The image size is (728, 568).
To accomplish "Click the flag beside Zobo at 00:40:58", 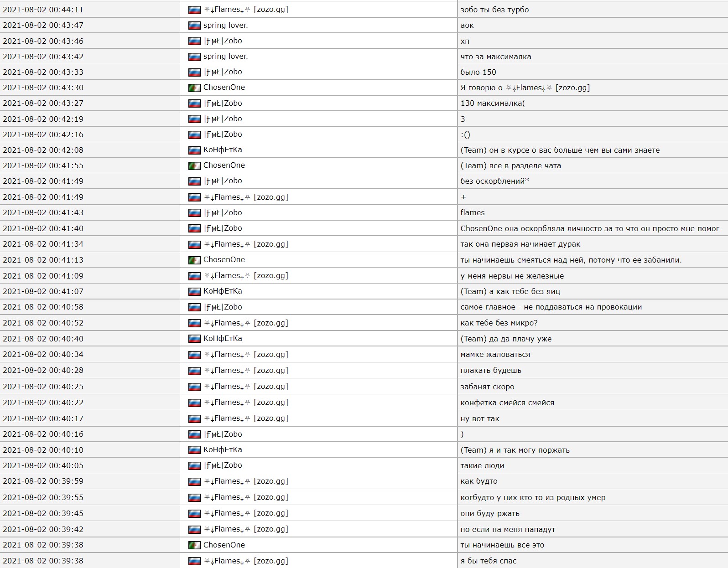I will 194,307.
